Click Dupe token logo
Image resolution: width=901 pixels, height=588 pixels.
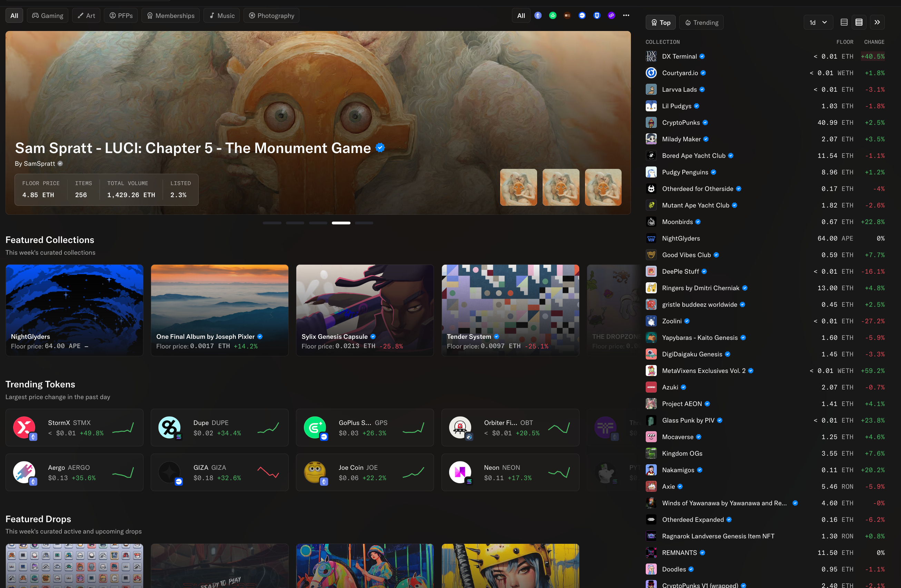tap(169, 428)
